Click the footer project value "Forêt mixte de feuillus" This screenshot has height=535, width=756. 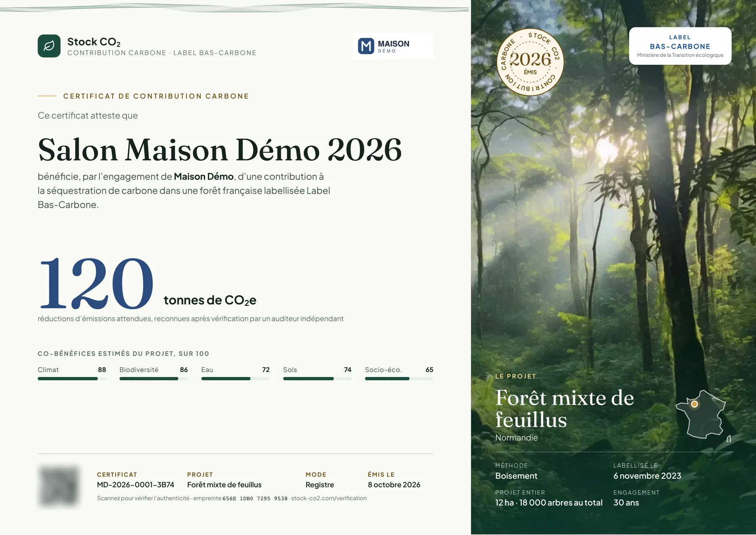tap(224, 485)
